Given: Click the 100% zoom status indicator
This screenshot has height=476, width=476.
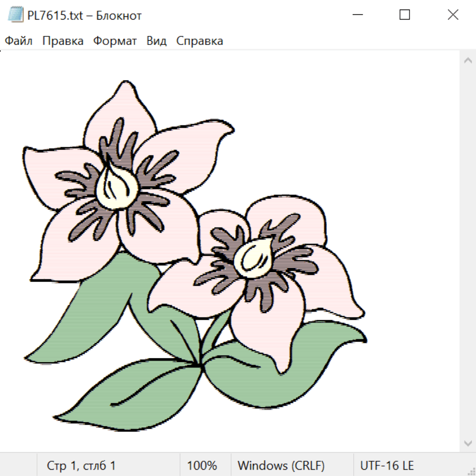Looking at the screenshot, I should [x=202, y=466].
